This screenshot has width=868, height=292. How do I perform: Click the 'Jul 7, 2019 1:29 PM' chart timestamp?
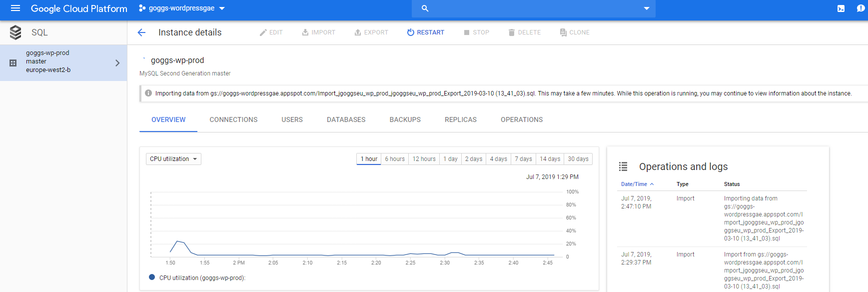coord(552,177)
